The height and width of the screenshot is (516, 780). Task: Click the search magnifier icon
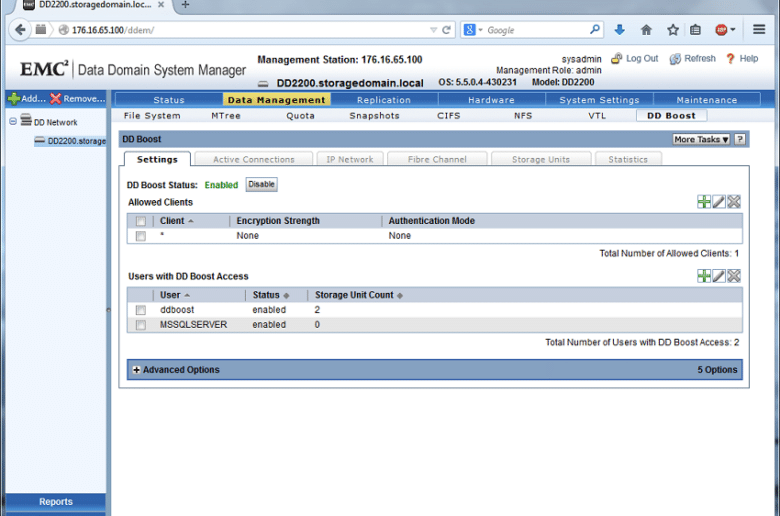point(594,30)
